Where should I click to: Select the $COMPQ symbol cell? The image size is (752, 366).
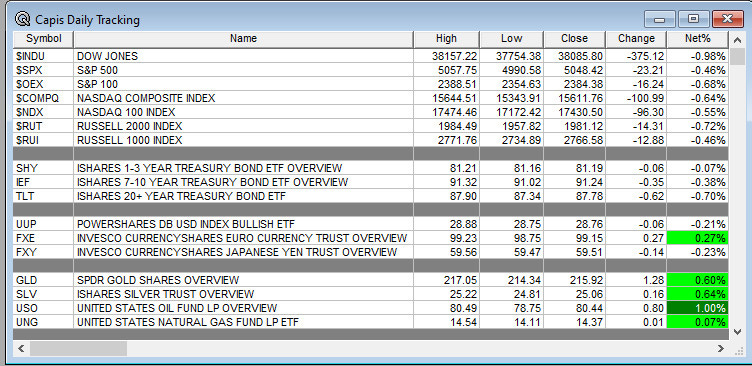point(44,98)
